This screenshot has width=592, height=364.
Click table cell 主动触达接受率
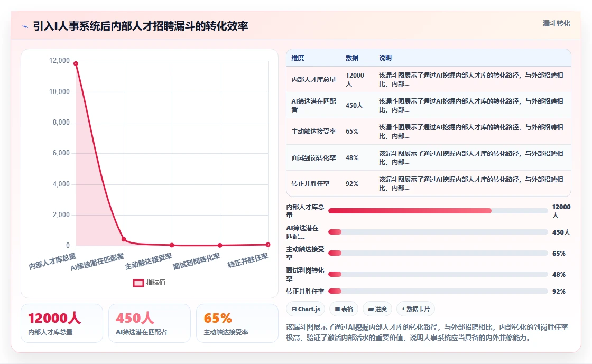point(314,131)
